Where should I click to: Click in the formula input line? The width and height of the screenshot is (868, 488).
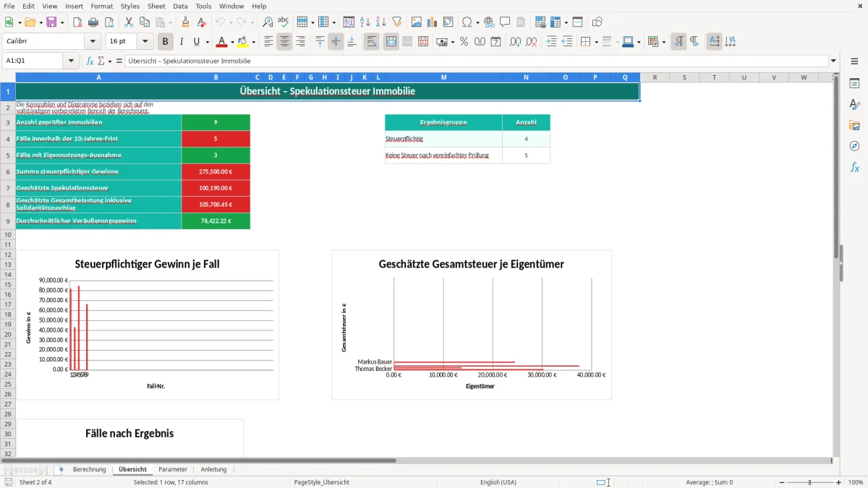click(476, 61)
